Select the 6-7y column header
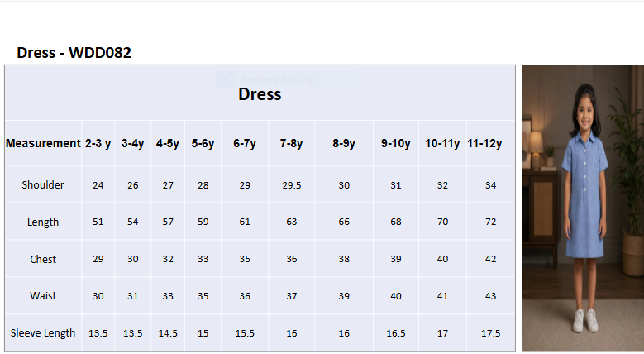 point(245,143)
